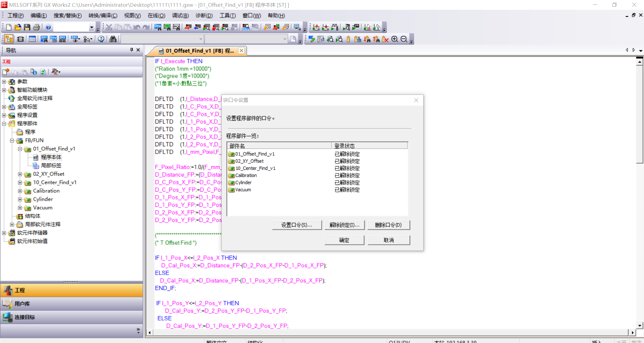Open the toolbar combo box beside help icon

(x=91, y=27)
